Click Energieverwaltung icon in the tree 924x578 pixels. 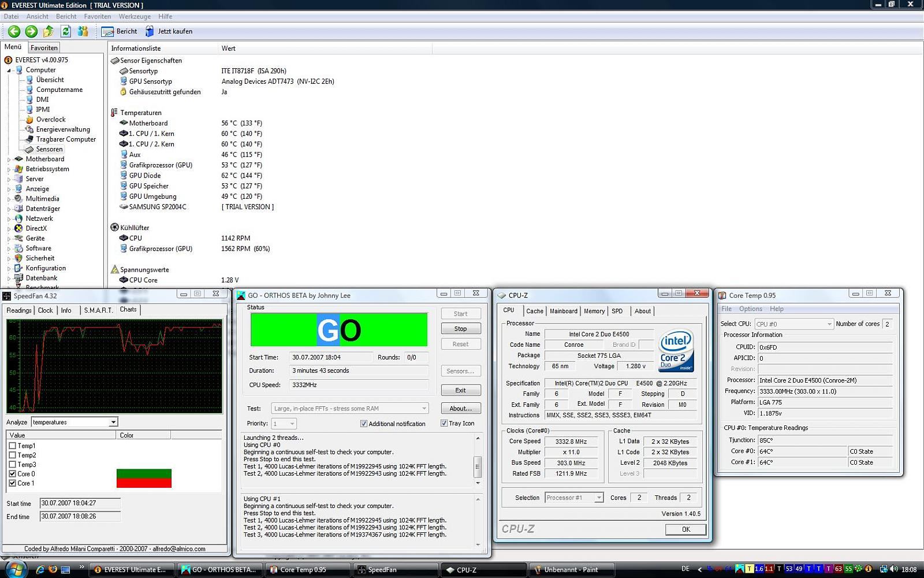coord(29,129)
